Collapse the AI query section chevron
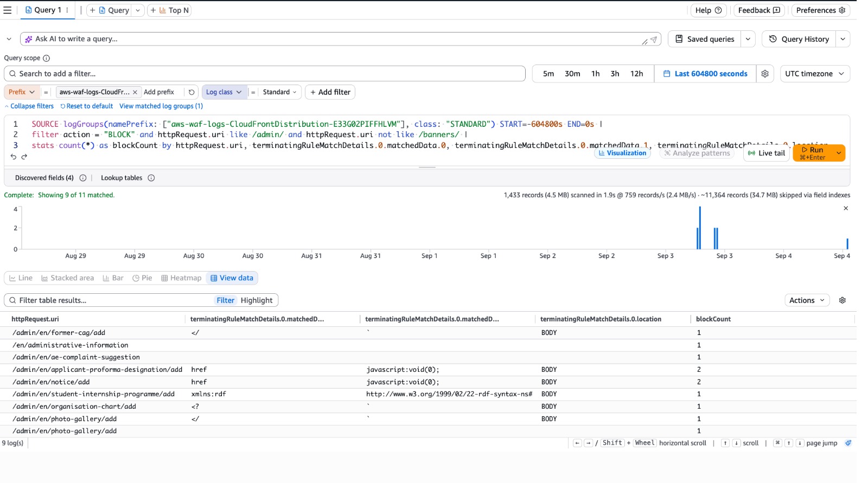 [x=9, y=39]
